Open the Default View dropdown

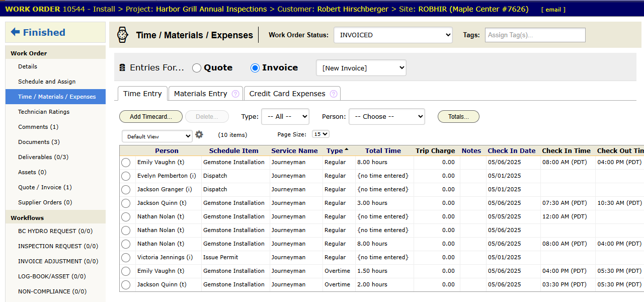pyautogui.click(x=157, y=136)
